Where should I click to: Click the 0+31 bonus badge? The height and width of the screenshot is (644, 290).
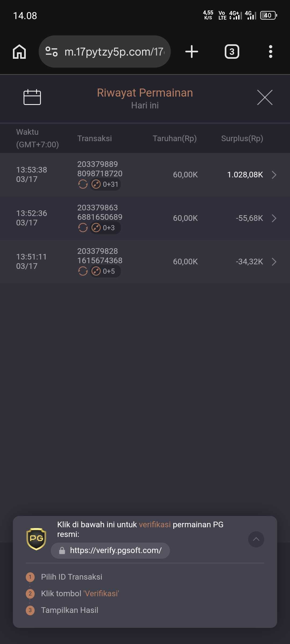(x=105, y=184)
